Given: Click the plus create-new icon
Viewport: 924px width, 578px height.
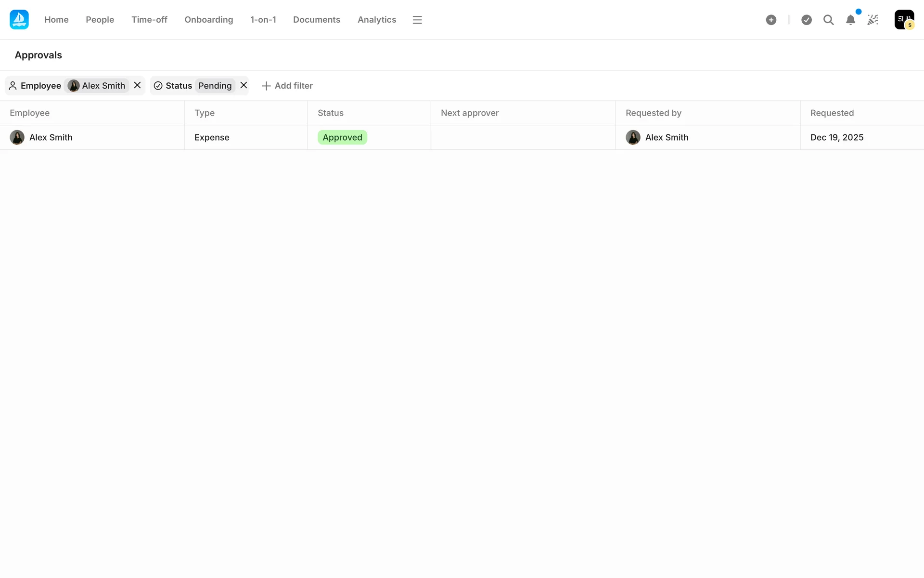Looking at the screenshot, I should [771, 20].
